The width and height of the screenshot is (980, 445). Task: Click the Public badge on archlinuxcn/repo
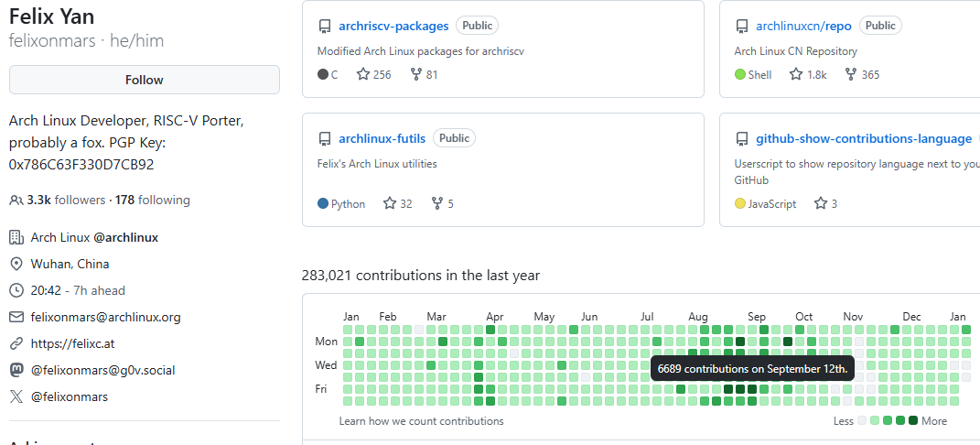[880, 26]
